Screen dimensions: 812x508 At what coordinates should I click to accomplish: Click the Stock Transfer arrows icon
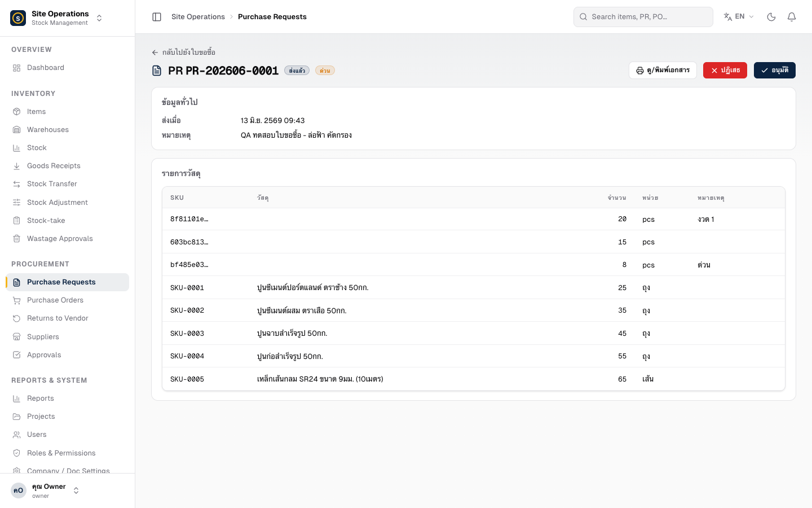click(x=17, y=184)
